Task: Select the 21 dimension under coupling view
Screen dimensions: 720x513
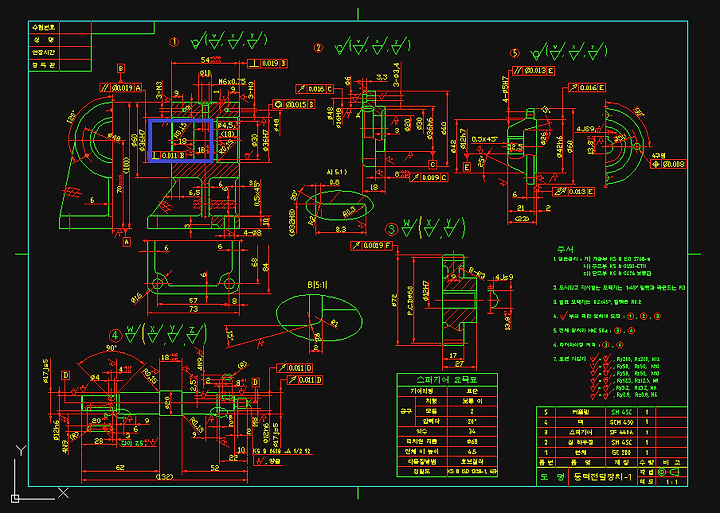Action: coord(521,208)
